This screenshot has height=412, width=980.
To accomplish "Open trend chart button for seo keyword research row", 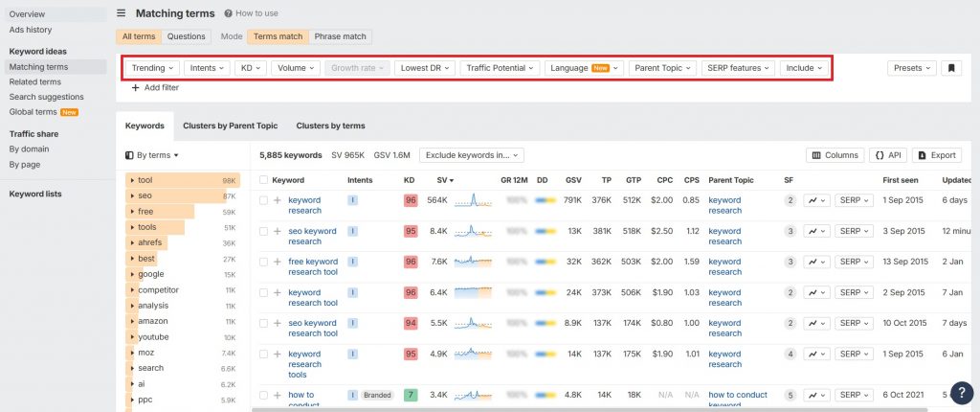I will (816, 231).
